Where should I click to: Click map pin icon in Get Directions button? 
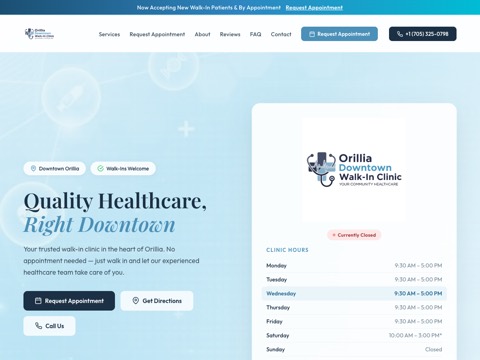[x=135, y=301]
